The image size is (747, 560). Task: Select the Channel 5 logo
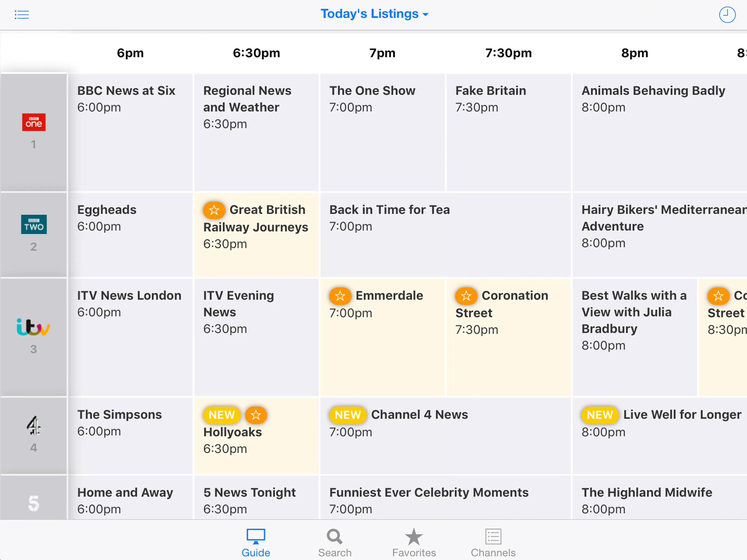(33, 503)
